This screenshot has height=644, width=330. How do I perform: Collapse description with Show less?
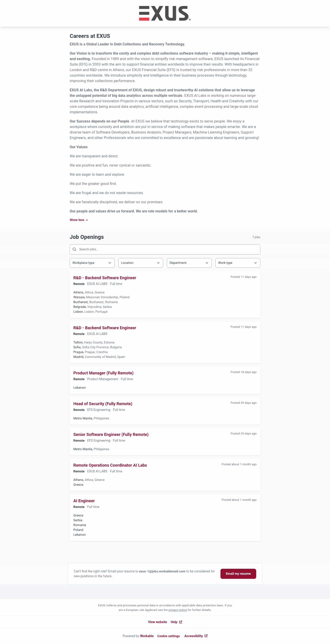[x=79, y=220]
